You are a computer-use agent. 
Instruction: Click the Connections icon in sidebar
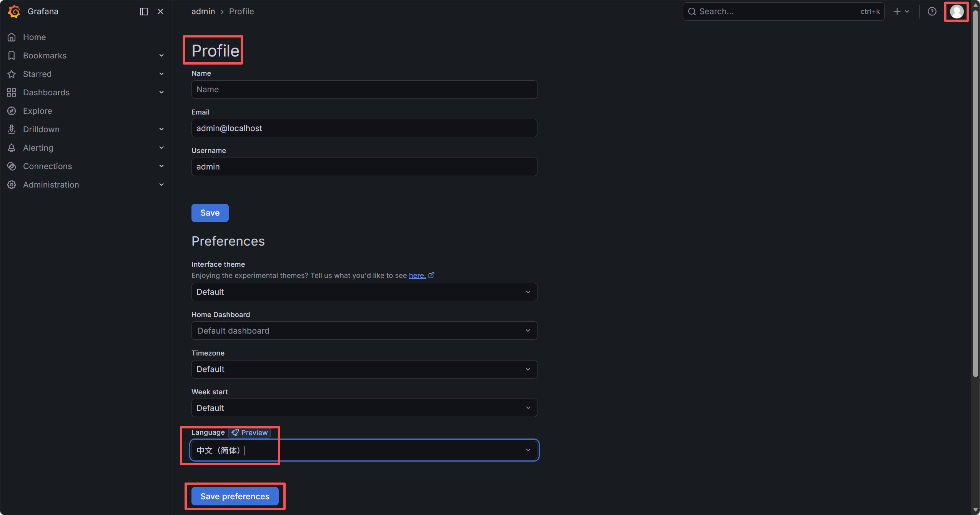[12, 166]
